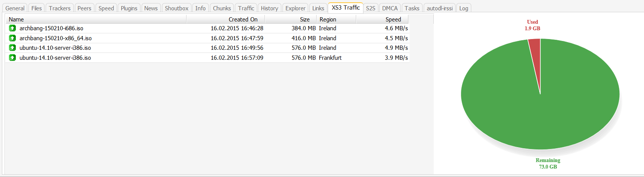This screenshot has height=177, width=644.
Task: Open the S2S tab
Action: tap(370, 8)
